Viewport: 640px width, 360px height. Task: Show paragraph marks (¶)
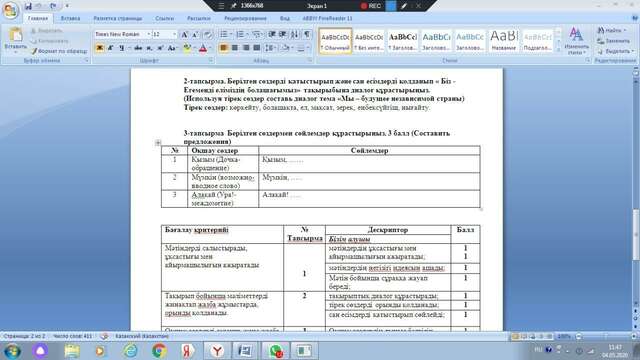(x=307, y=34)
